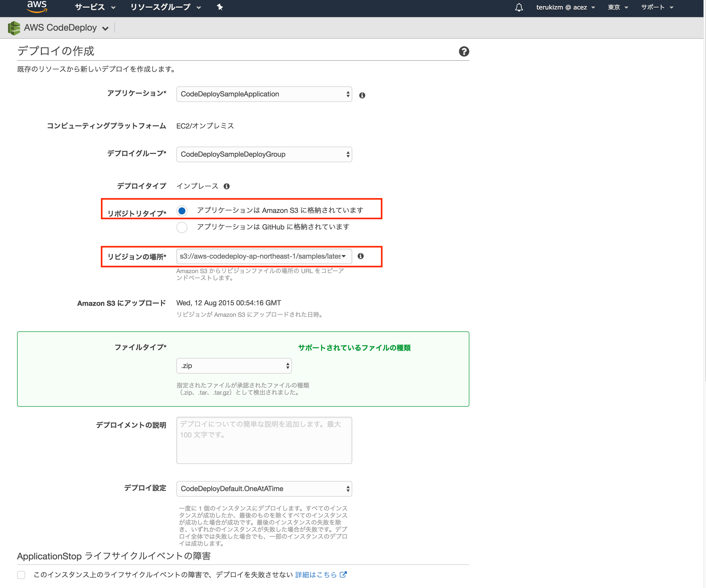Click the info icon next to アプリケーション dropdown
Screen dimensions: 706x588
tap(362, 95)
